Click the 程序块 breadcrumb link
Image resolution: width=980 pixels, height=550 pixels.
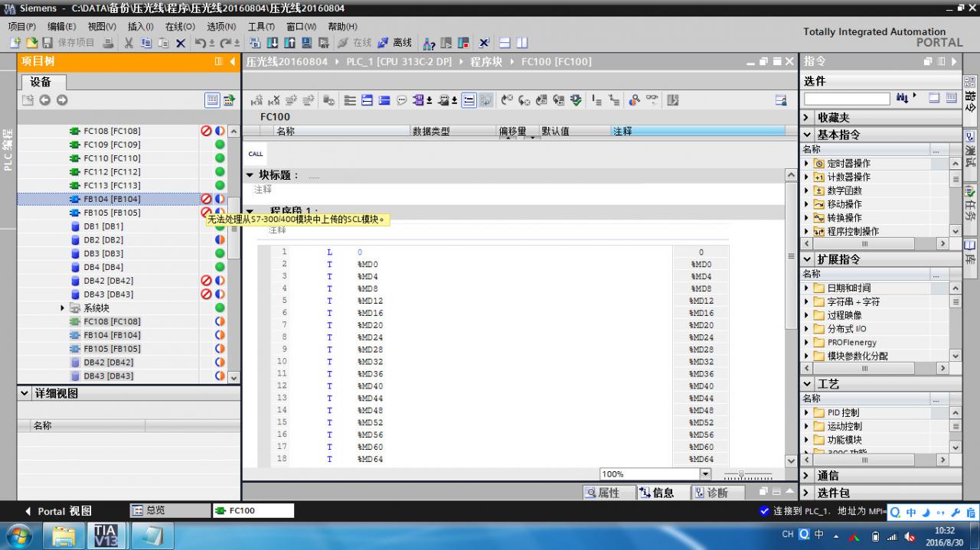(x=486, y=62)
